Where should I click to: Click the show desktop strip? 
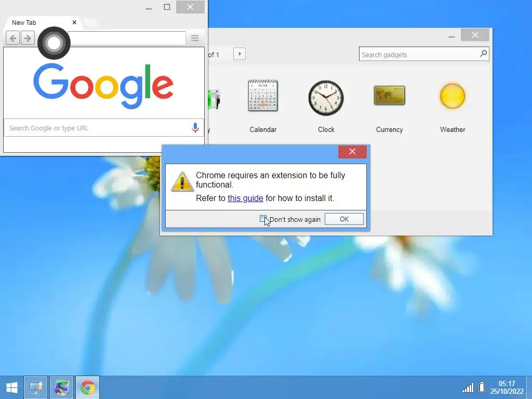click(529, 388)
